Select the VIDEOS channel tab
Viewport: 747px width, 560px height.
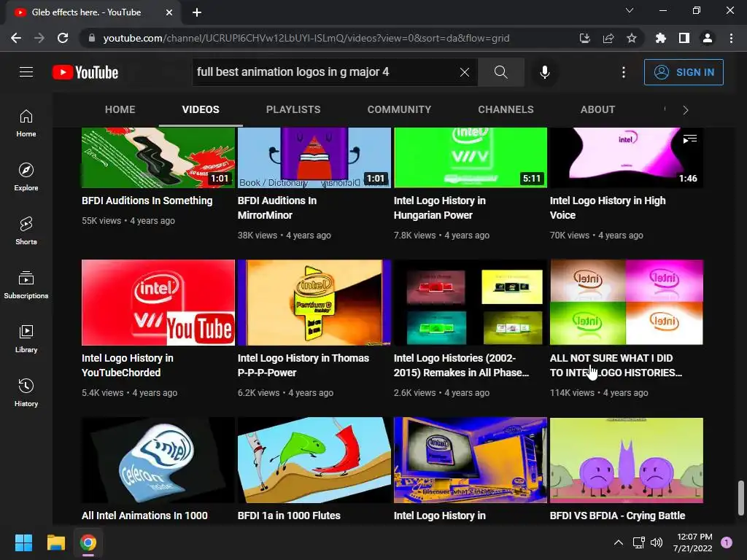201,109
